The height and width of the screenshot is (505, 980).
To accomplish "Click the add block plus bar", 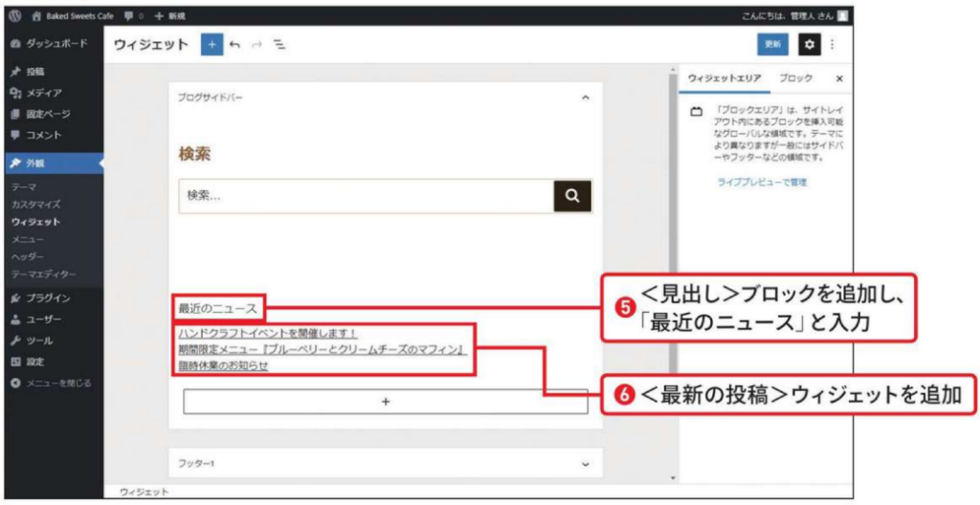I will 385,402.
